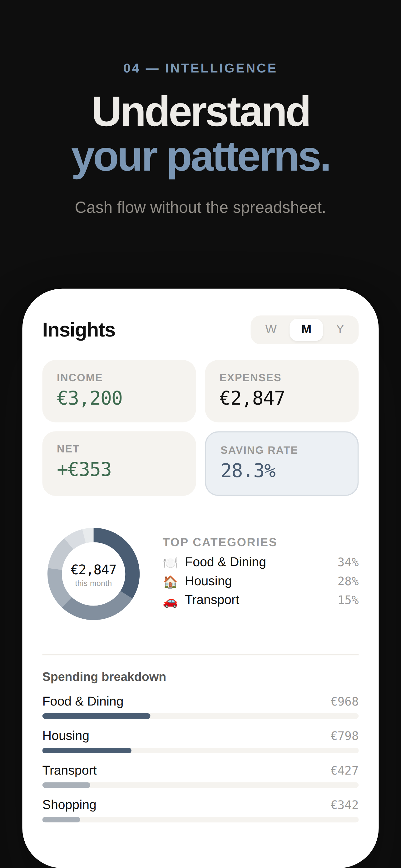Switch period to Yearly (Y)
This screenshot has height=868, width=401.
point(340,329)
